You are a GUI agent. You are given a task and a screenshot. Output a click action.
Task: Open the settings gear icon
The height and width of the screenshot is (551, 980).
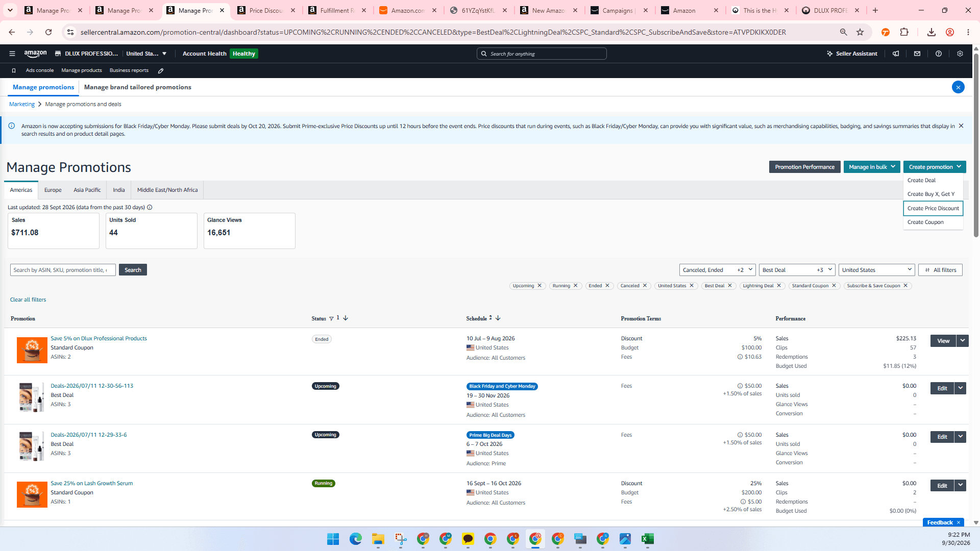click(x=960, y=54)
